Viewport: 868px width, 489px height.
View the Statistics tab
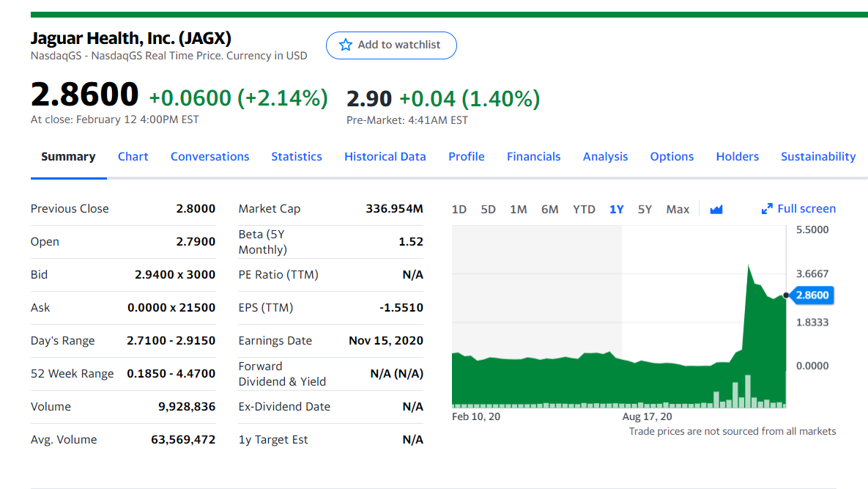point(297,157)
